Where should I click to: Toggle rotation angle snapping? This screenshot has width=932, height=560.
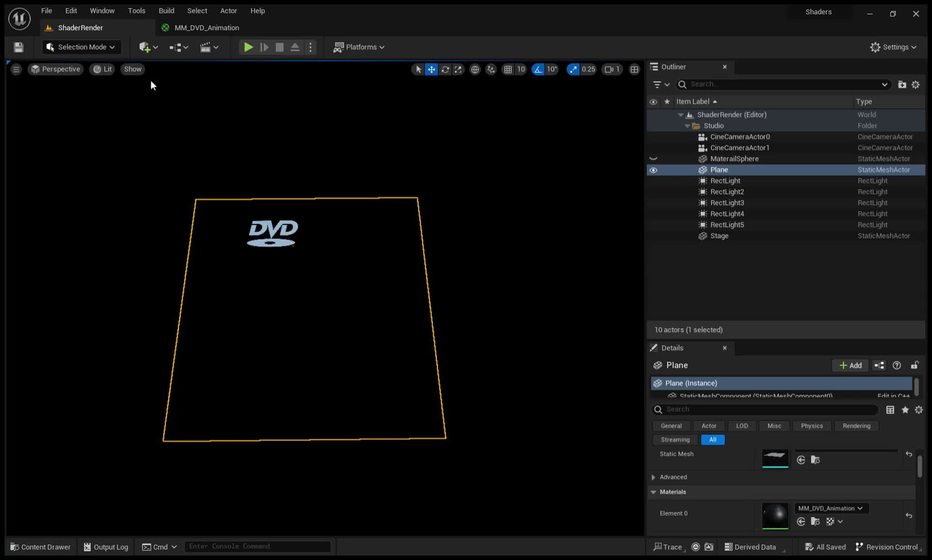click(x=538, y=69)
